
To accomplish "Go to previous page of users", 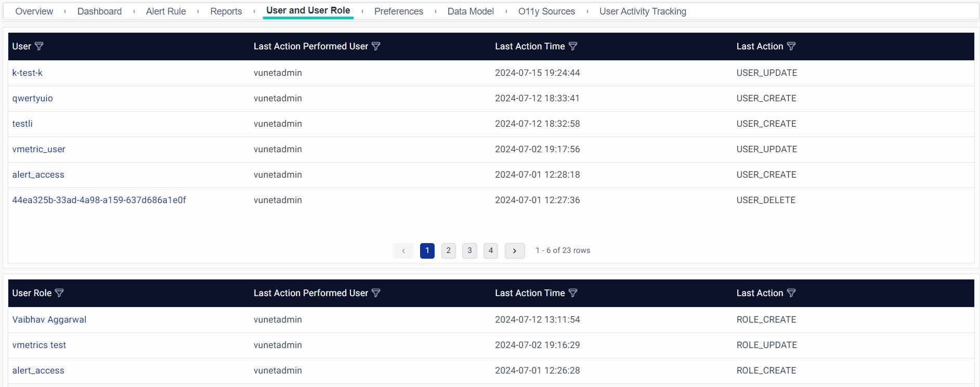I will pyautogui.click(x=403, y=251).
